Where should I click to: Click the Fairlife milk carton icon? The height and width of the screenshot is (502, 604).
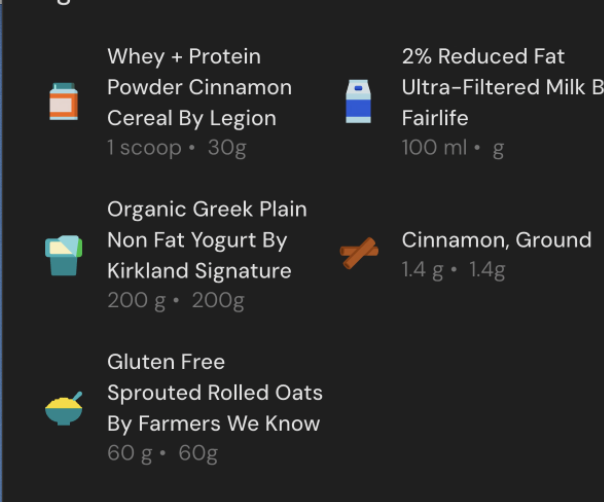point(358,101)
